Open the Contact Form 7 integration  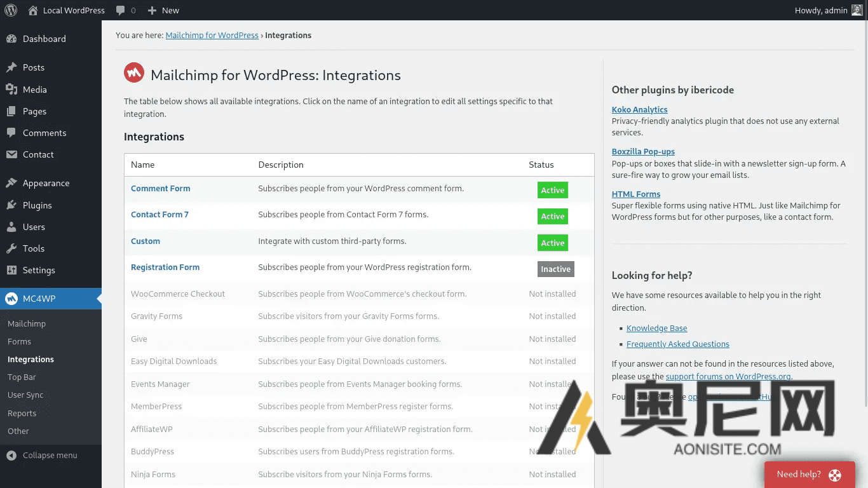159,215
